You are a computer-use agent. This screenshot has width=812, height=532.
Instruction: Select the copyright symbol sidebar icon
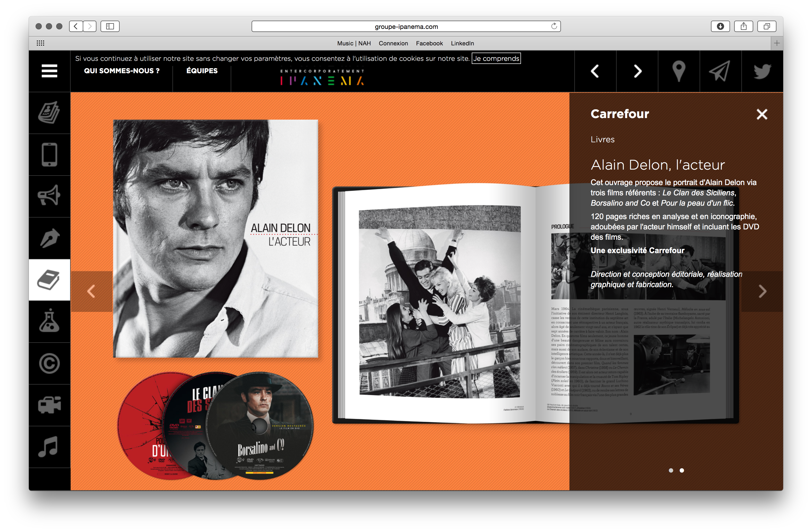tap(49, 363)
